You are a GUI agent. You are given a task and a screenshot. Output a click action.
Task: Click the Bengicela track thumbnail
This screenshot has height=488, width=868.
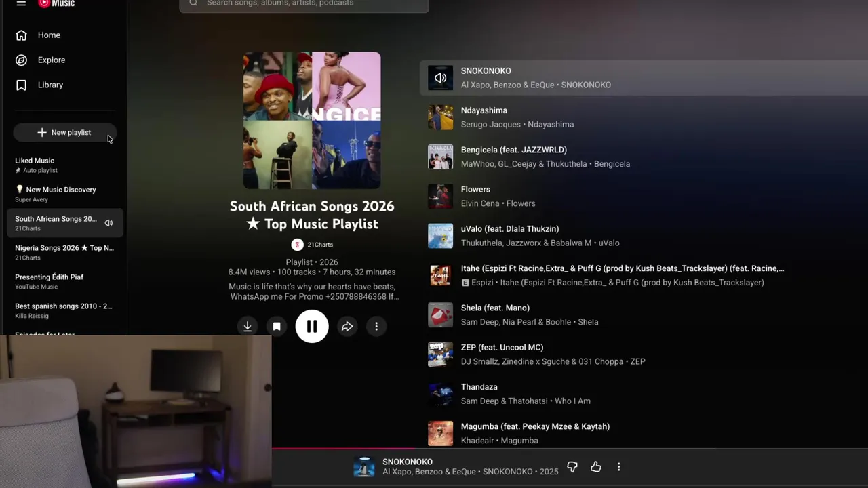440,157
